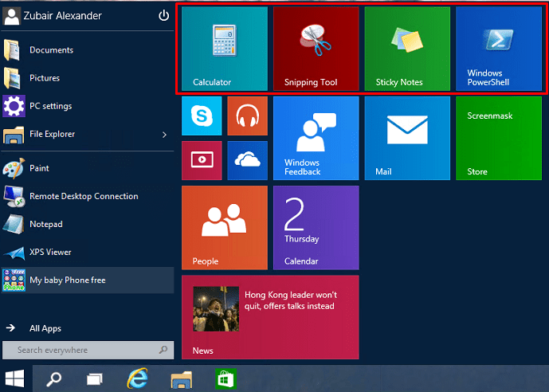
Task: Open the Store tile showing Screenmask
Action: pos(499,139)
